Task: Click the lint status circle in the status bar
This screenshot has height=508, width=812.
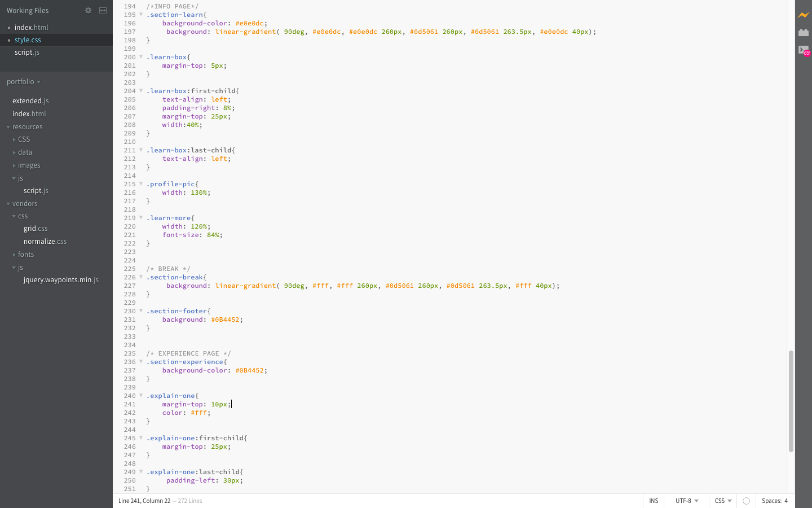Action: click(x=746, y=501)
